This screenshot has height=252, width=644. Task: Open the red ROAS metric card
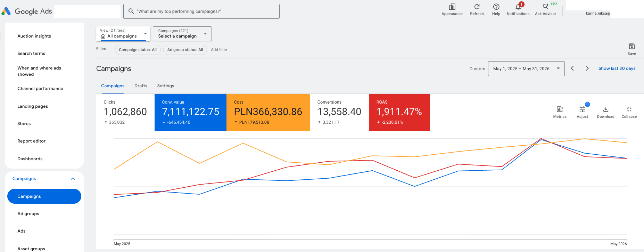point(399,112)
